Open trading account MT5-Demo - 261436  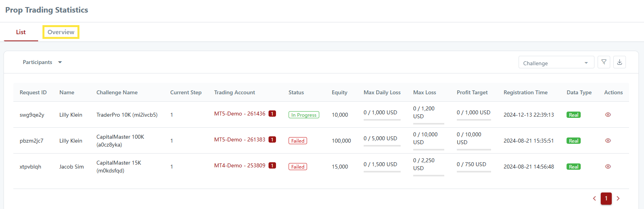(x=240, y=114)
